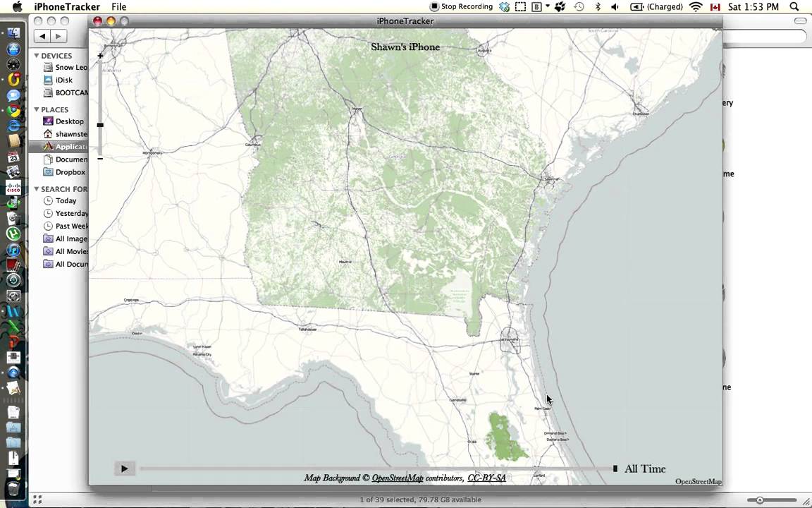The image size is (812, 508).
Task: Open the iPhoneTracker application menu
Action: click(x=67, y=7)
